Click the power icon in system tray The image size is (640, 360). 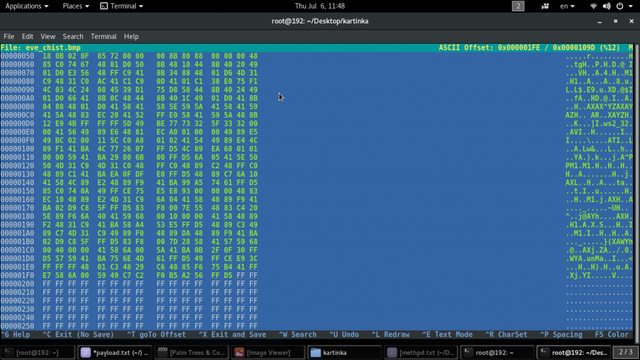pos(620,6)
